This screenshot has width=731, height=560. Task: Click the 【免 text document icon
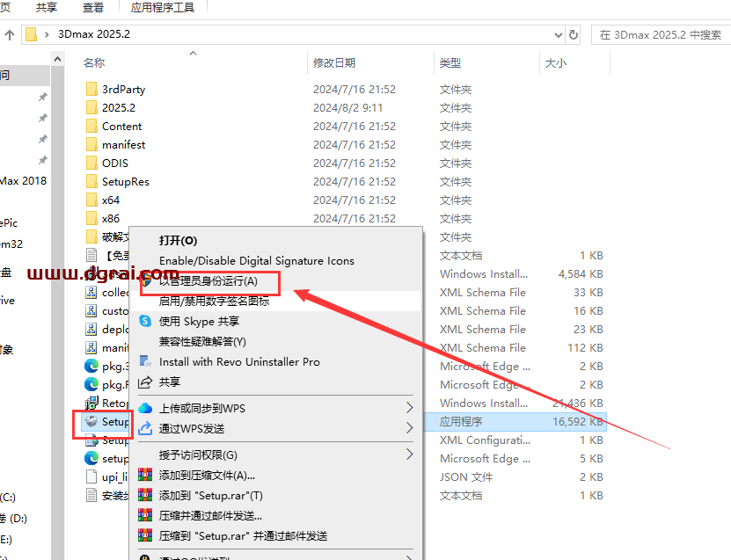coord(91,255)
